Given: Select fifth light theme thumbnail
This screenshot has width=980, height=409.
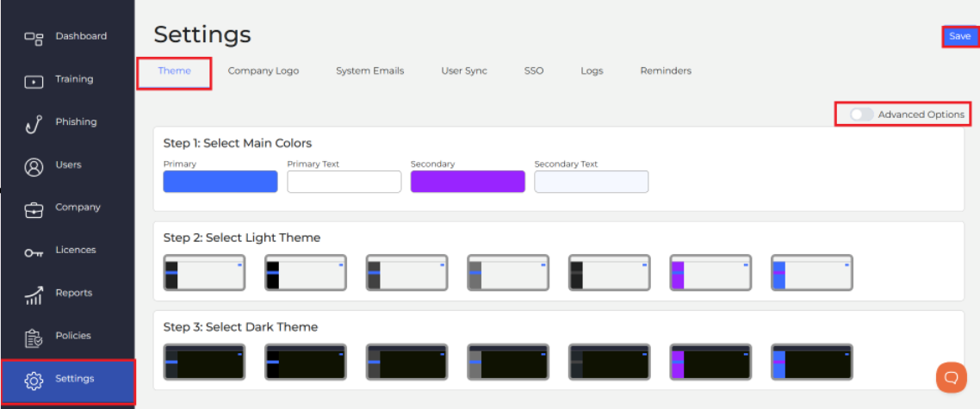Looking at the screenshot, I should coord(610,273).
